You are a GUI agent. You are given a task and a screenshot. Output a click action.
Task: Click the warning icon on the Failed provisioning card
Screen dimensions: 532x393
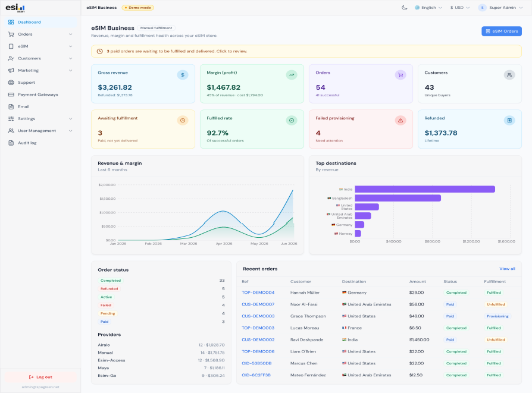point(400,120)
